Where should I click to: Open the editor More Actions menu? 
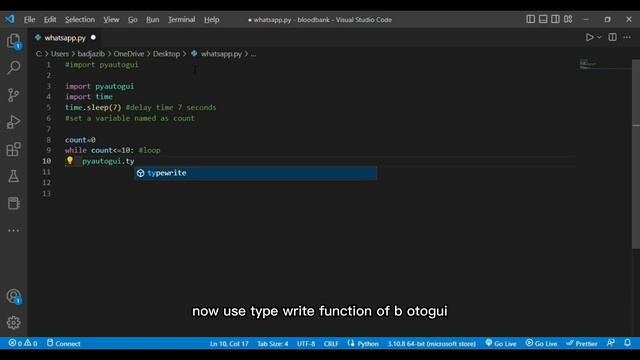coord(627,38)
